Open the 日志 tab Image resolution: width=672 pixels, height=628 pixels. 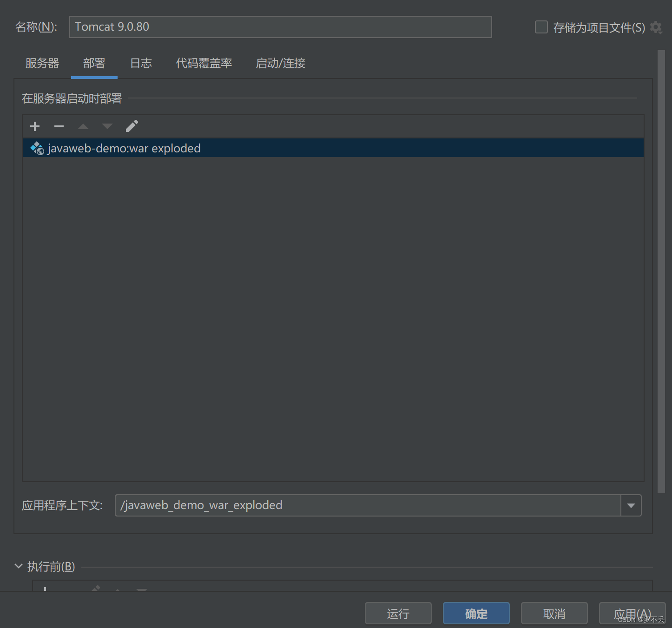[x=141, y=63]
